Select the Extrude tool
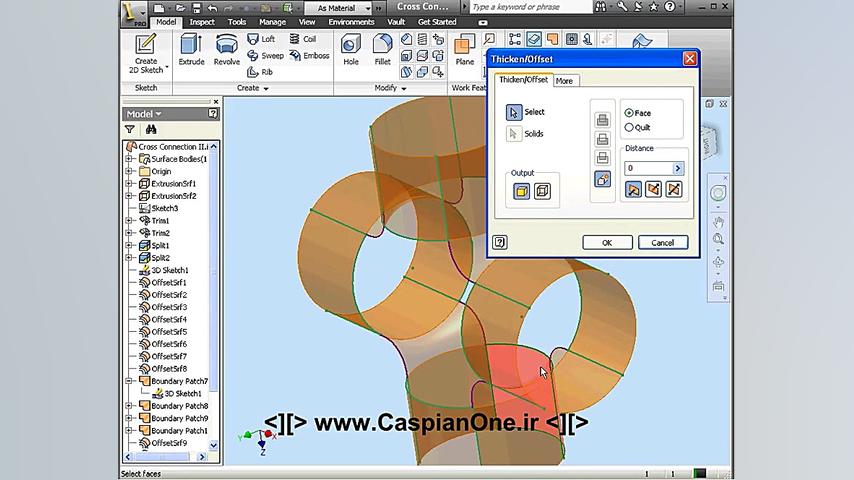The width and height of the screenshot is (854, 480). coord(191,49)
